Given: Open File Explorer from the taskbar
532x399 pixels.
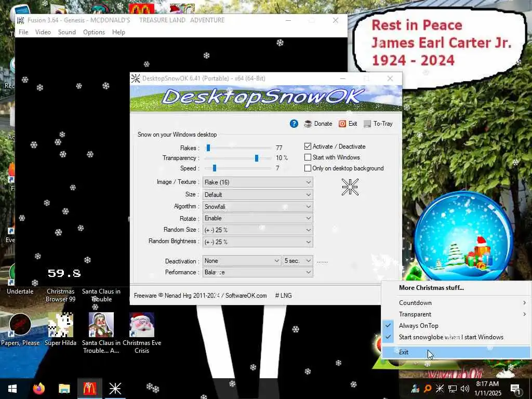Looking at the screenshot, I should [64, 389].
